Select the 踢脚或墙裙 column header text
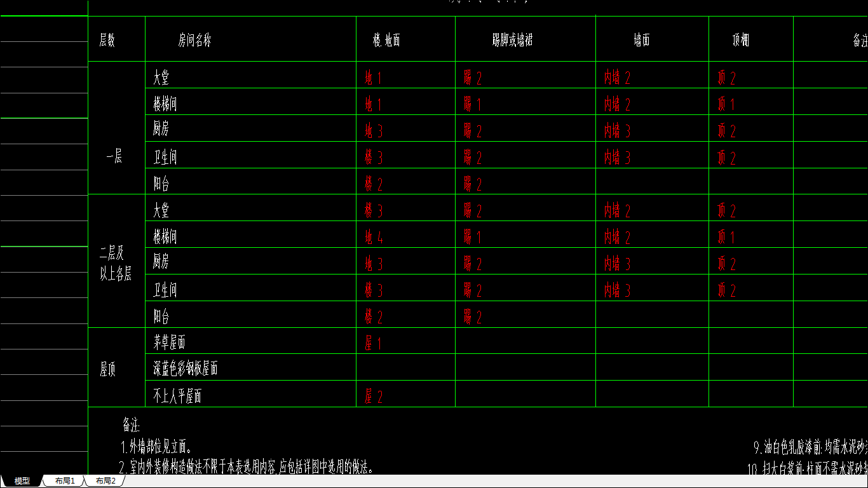 click(512, 41)
